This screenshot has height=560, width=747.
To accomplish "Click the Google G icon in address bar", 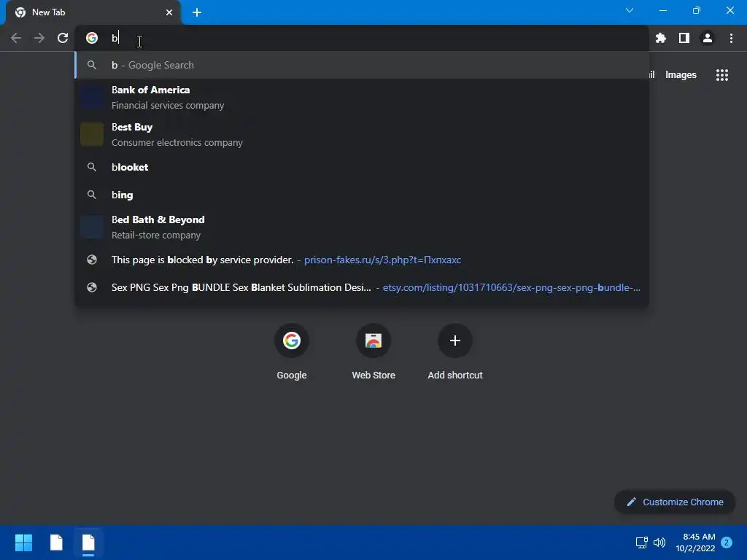I will [x=92, y=38].
